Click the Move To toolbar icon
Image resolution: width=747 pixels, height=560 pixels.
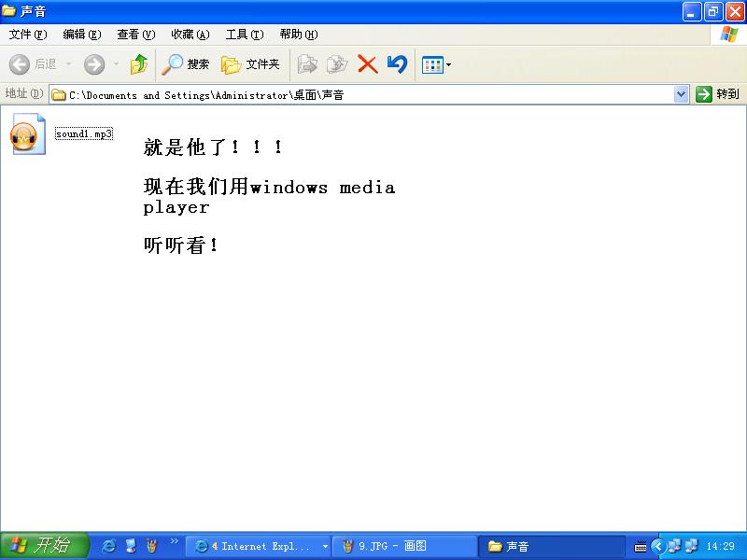(x=307, y=64)
